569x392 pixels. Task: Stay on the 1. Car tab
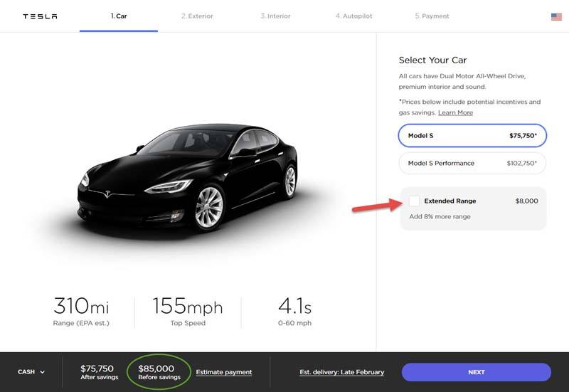[119, 16]
